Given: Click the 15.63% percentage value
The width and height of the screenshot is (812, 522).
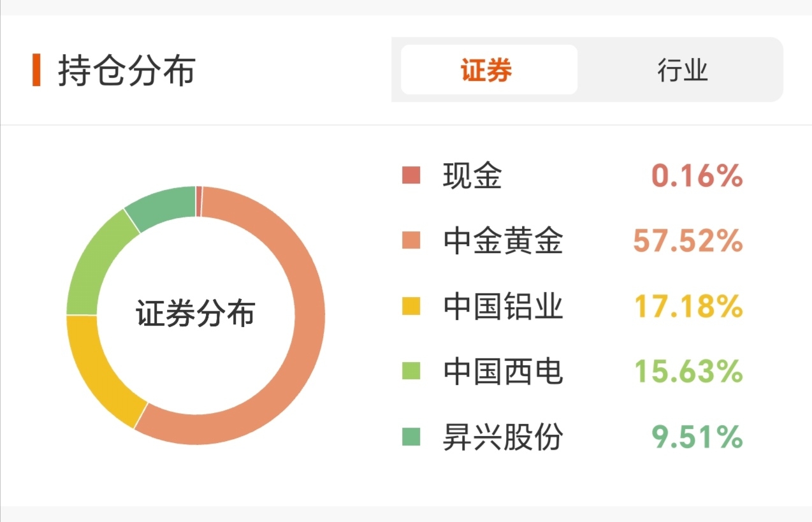Looking at the screenshot, I should (x=688, y=372).
